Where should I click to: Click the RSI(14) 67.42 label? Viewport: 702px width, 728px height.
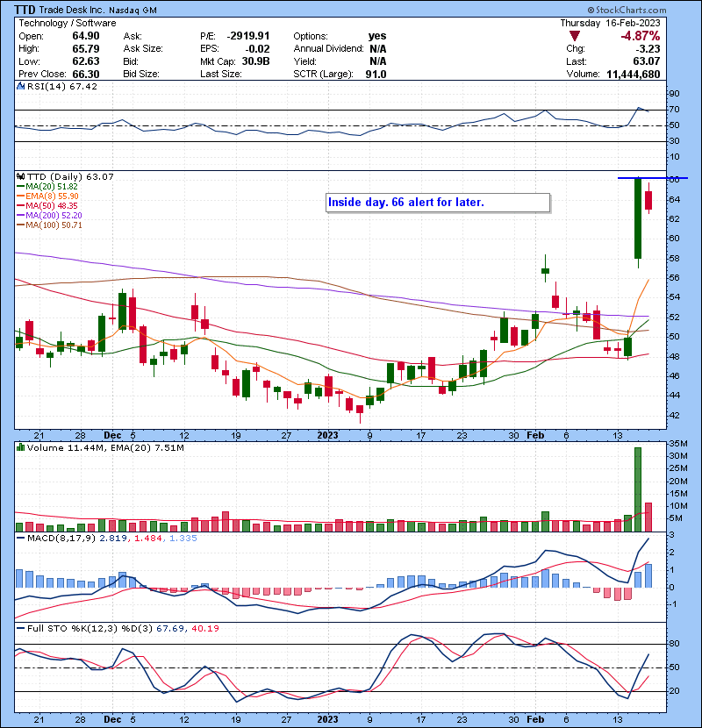pos(62,86)
